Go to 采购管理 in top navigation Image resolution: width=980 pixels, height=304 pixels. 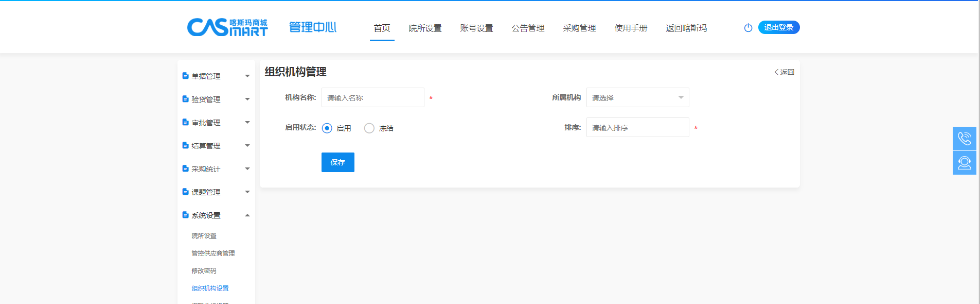[x=579, y=28]
